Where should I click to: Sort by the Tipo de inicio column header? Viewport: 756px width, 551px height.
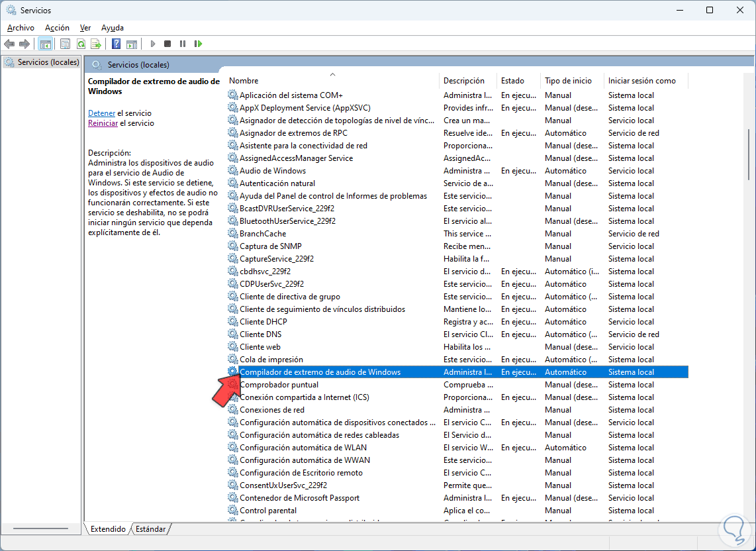[573, 81]
